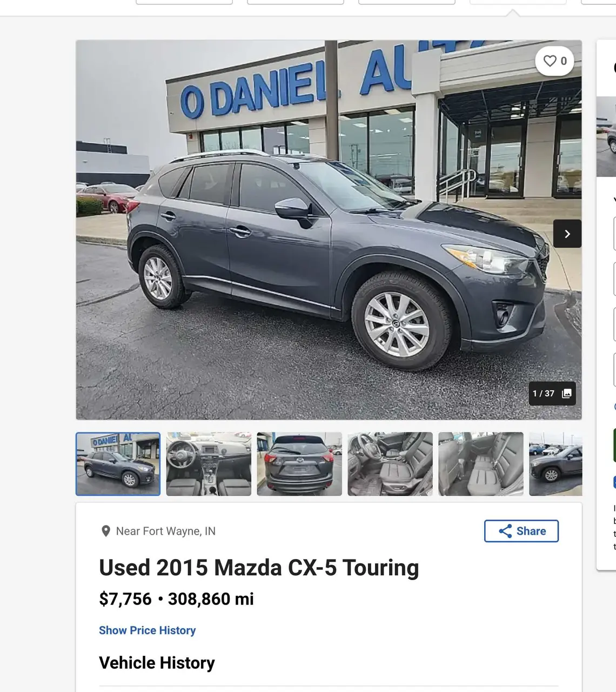This screenshot has height=692, width=616.
Task: Click the share icon in the Share button
Action: tap(505, 531)
